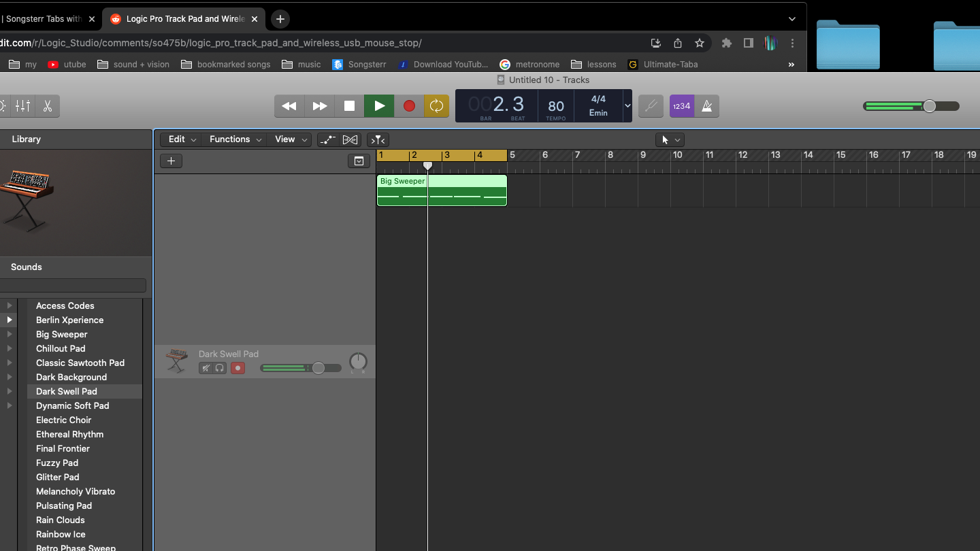
Task: Select the Big Sweeper MIDI region
Action: tap(442, 190)
